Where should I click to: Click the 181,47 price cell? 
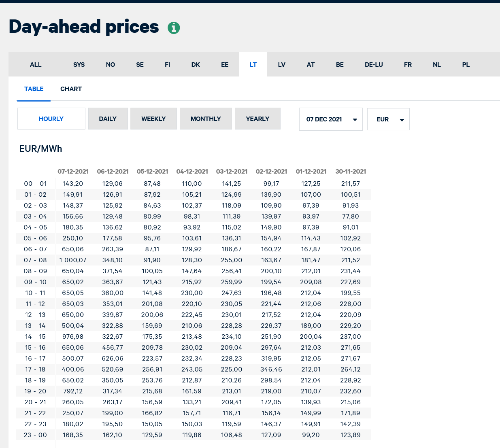point(311,260)
